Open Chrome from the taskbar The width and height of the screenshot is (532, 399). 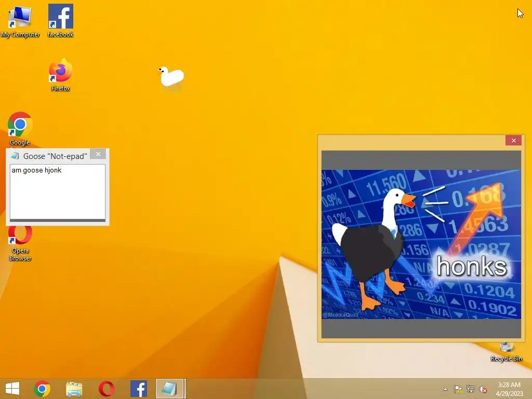tap(42, 389)
